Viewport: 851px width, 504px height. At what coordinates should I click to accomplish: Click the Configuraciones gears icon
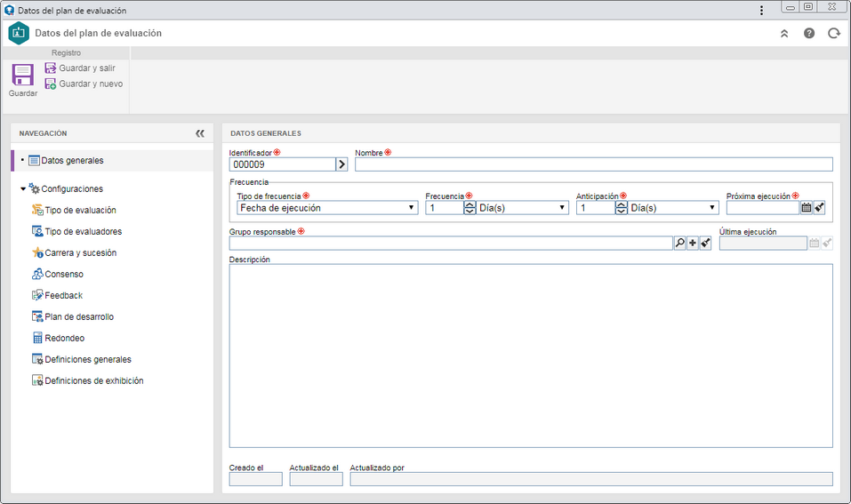click(x=34, y=188)
